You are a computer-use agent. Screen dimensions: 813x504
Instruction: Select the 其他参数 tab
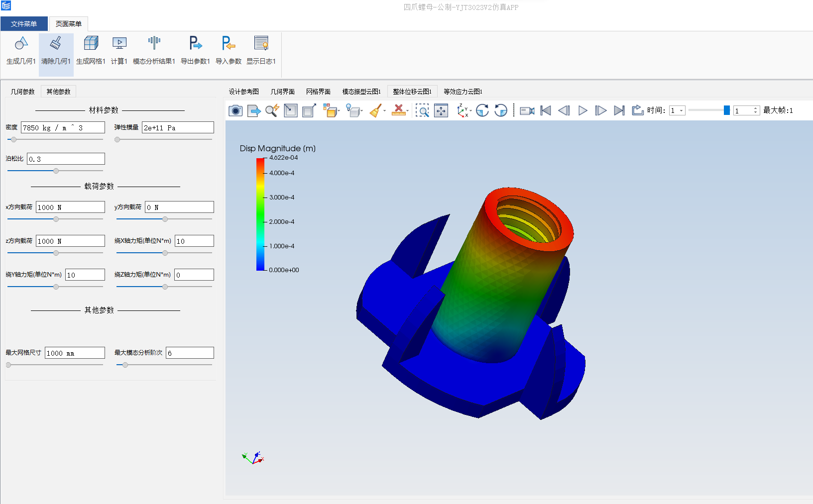(x=59, y=92)
